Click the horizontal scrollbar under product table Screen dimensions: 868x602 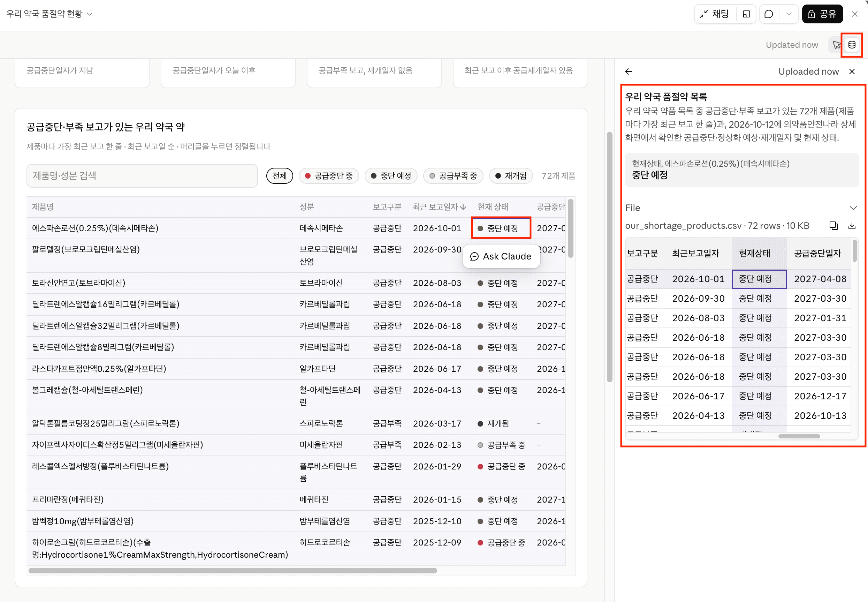(233, 570)
